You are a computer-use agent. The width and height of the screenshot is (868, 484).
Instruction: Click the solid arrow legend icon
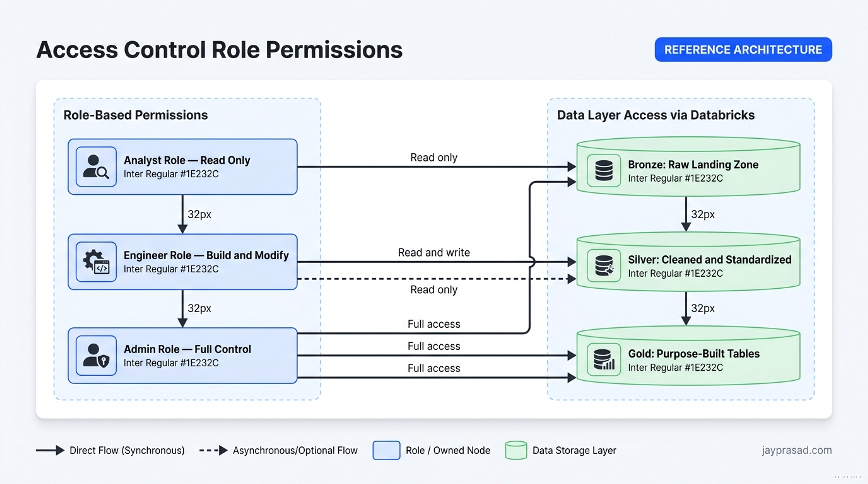click(x=50, y=450)
